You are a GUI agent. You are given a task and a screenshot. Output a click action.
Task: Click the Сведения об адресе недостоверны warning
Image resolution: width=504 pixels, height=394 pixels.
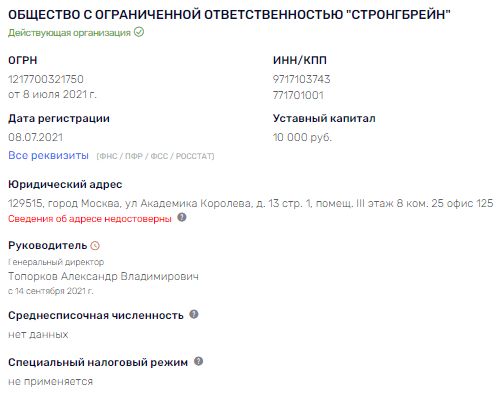coord(90,219)
